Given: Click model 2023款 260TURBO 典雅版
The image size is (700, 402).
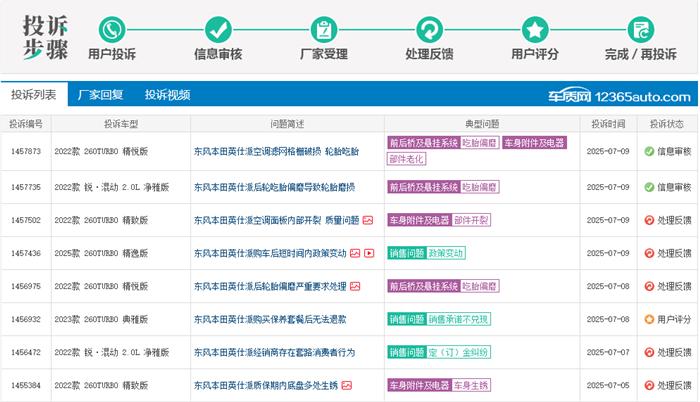Looking at the screenshot, I should 101,319.
